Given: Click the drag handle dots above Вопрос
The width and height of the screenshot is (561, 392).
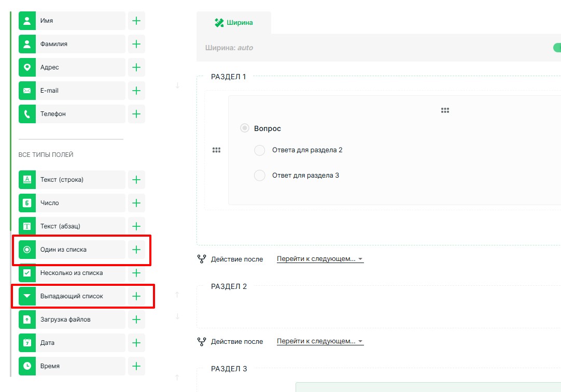Looking at the screenshot, I should pos(445,110).
